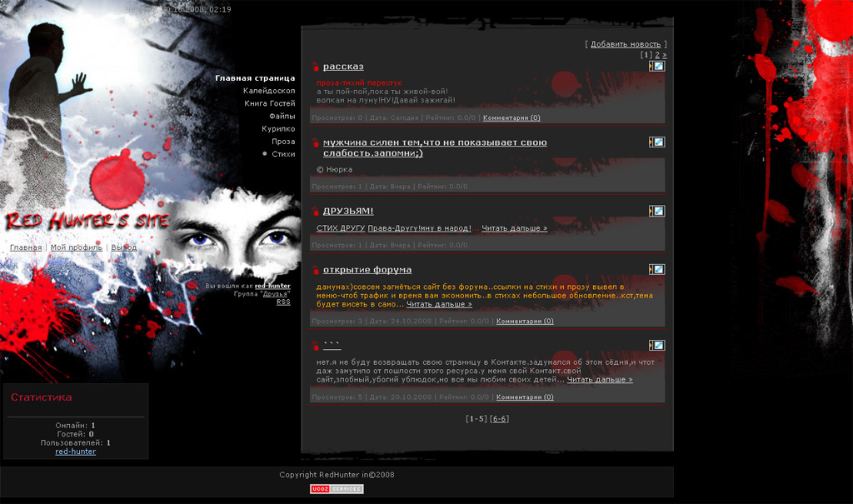Click the "red-hunter" username in the login info
This screenshot has width=853, height=504.
coord(272,286)
